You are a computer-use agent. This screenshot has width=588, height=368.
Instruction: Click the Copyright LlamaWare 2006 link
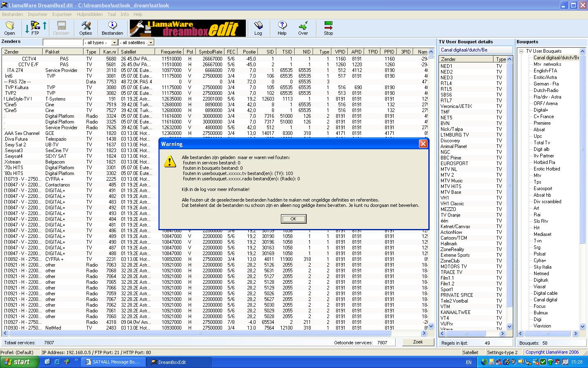[x=552, y=352]
